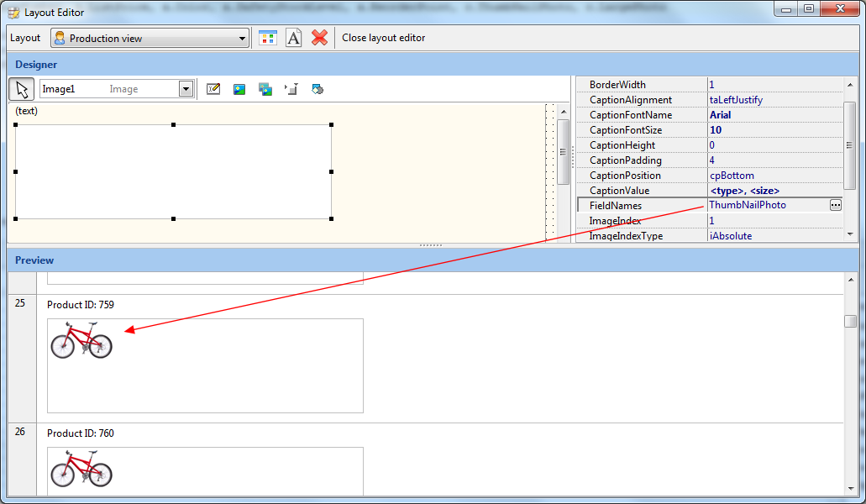866x504 pixels.
Task: Select the CaptionFontName value Arial
Action: (x=720, y=115)
